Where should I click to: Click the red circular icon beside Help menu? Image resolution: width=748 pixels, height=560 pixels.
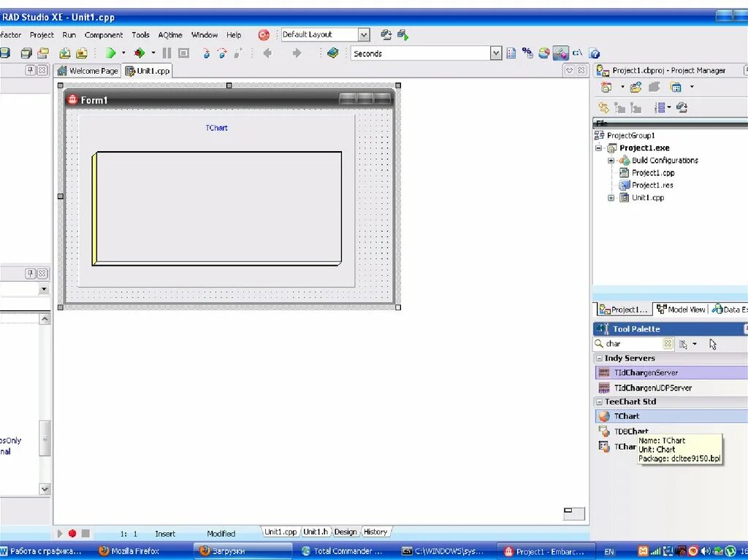[263, 35]
